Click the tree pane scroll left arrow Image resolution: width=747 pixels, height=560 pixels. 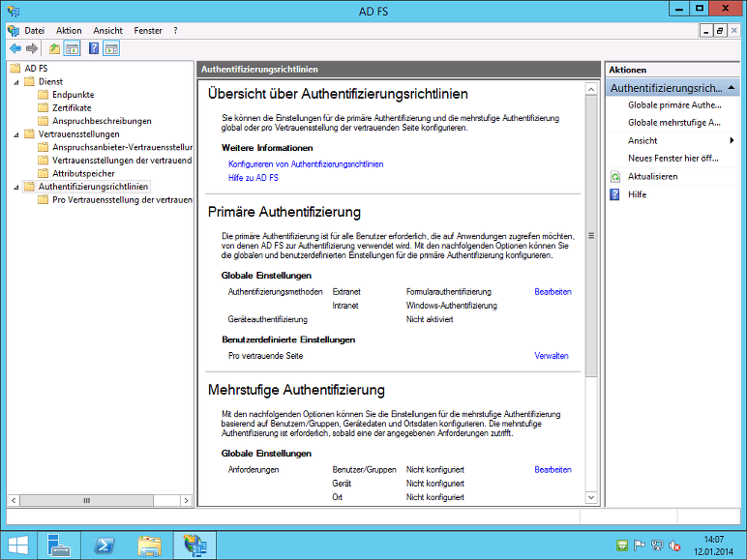[x=14, y=500]
